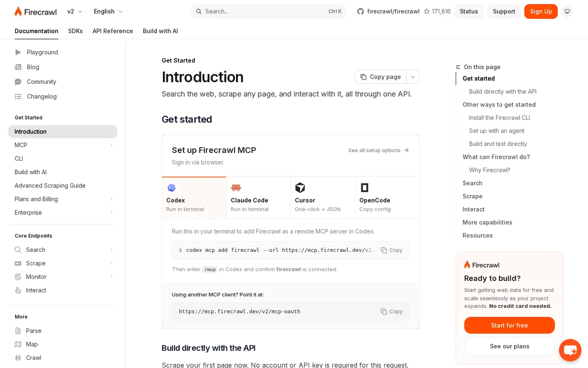Image resolution: width=588 pixels, height=368 pixels.
Task: Open the Copy page options chevron
Action: click(413, 77)
